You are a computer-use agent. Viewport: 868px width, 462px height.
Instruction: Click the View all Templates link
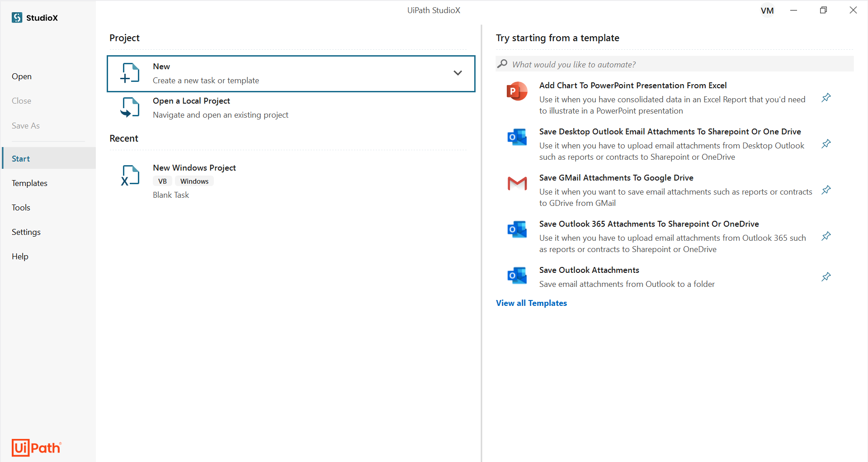click(x=531, y=303)
